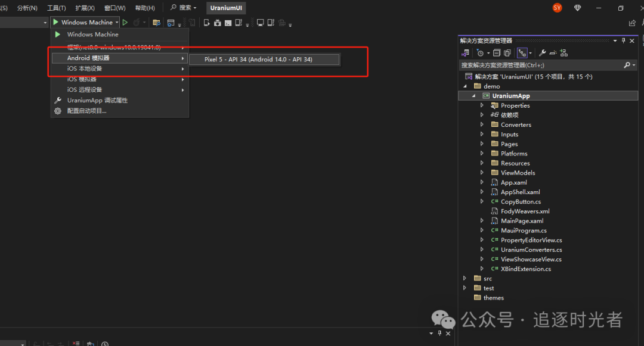Viewport: 644px width, 346px height.
Task: Click the 搜索 button in title bar
Action: (x=183, y=8)
